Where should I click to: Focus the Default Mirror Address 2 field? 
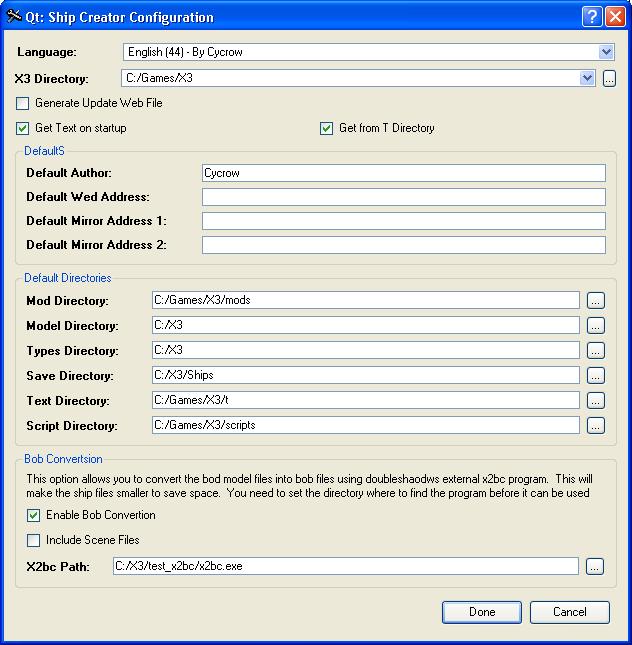point(404,245)
